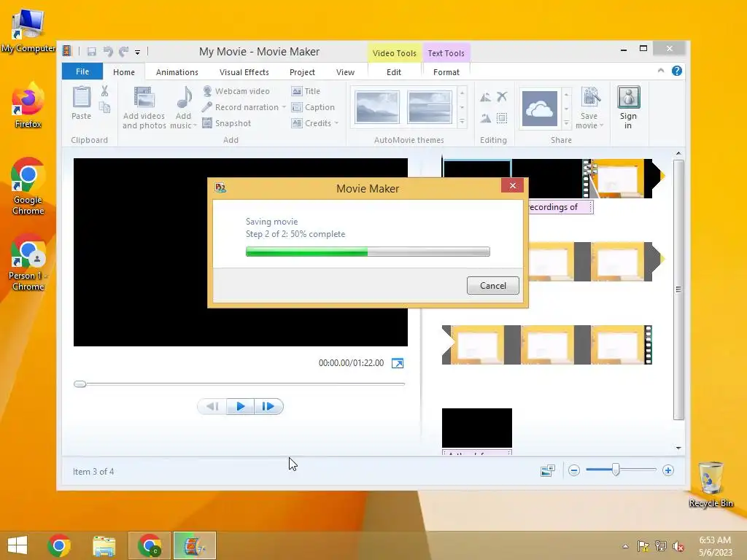
Task: Click the Save movie icon
Action: [591, 98]
